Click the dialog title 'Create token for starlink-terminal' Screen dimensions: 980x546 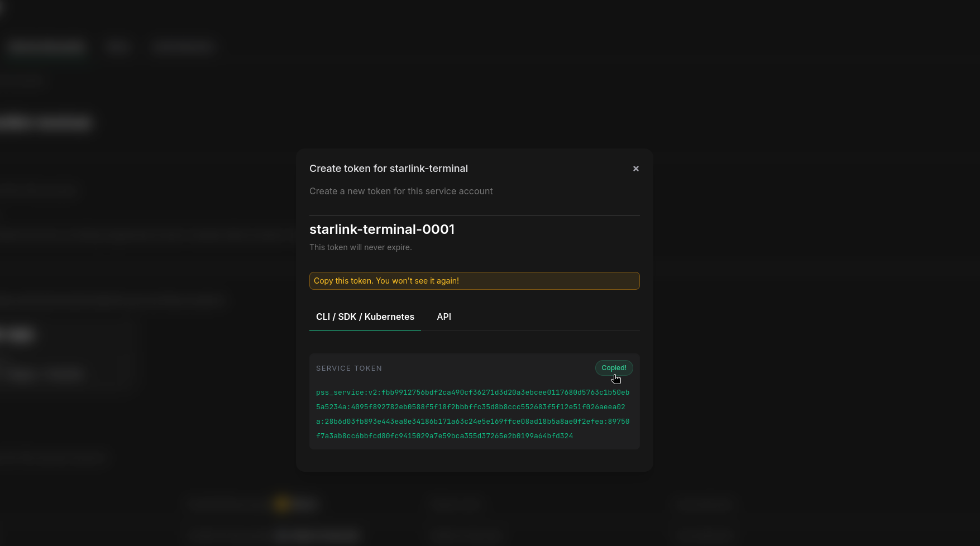pyautogui.click(x=389, y=168)
